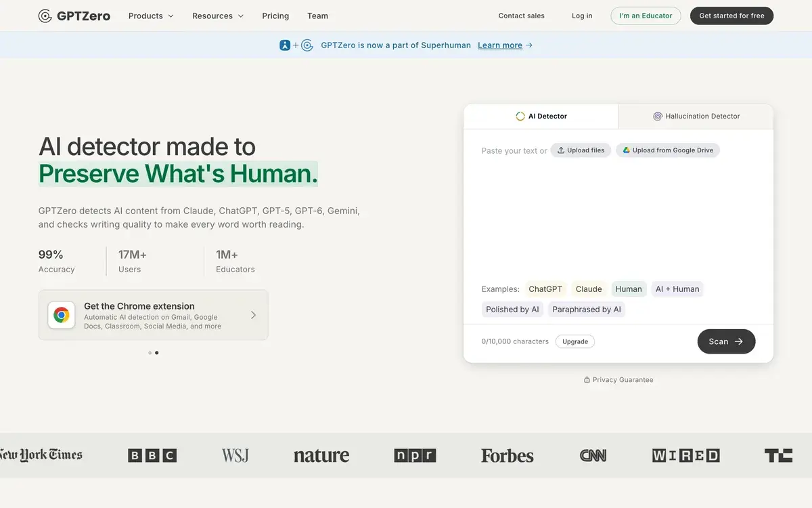Click Log in

click(582, 16)
